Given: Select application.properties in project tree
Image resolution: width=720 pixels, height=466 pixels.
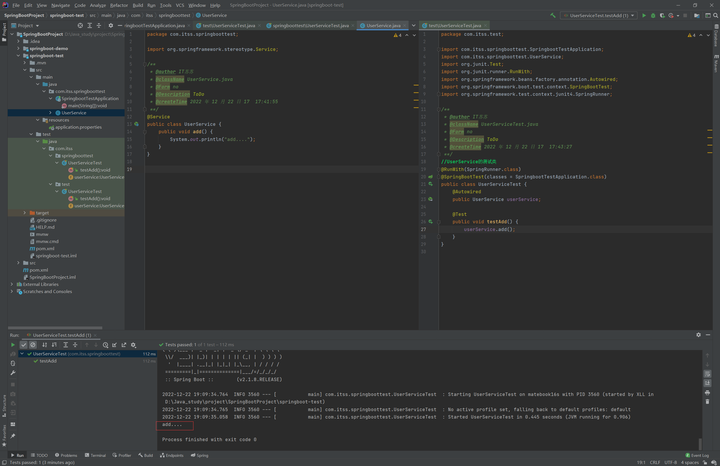Looking at the screenshot, I should tap(78, 127).
